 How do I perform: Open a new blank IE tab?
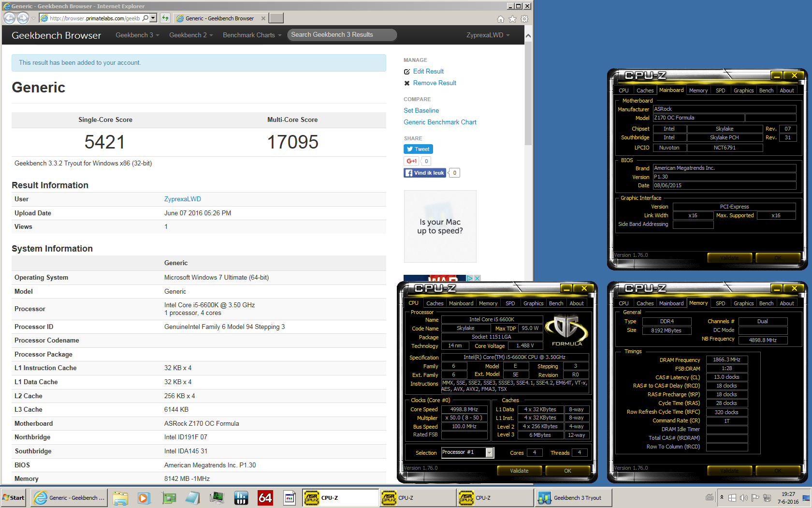click(276, 18)
